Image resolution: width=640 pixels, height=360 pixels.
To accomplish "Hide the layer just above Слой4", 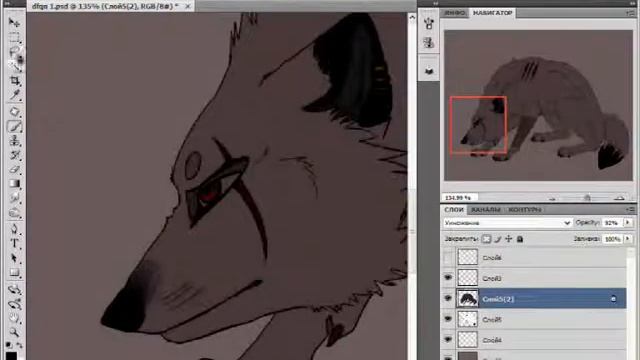I will tap(448, 319).
